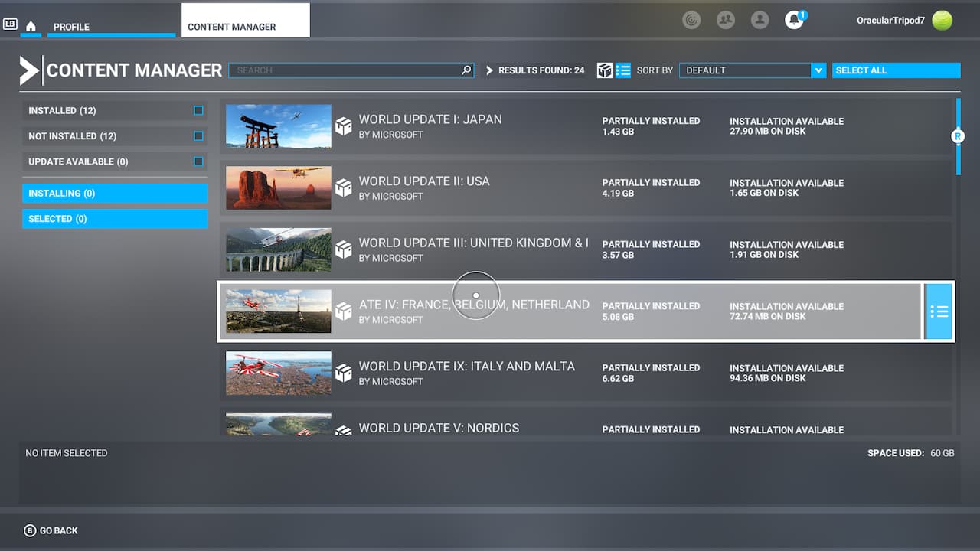This screenshot has width=980, height=551.
Task: Open the activity target icon in top bar
Action: point(691,20)
